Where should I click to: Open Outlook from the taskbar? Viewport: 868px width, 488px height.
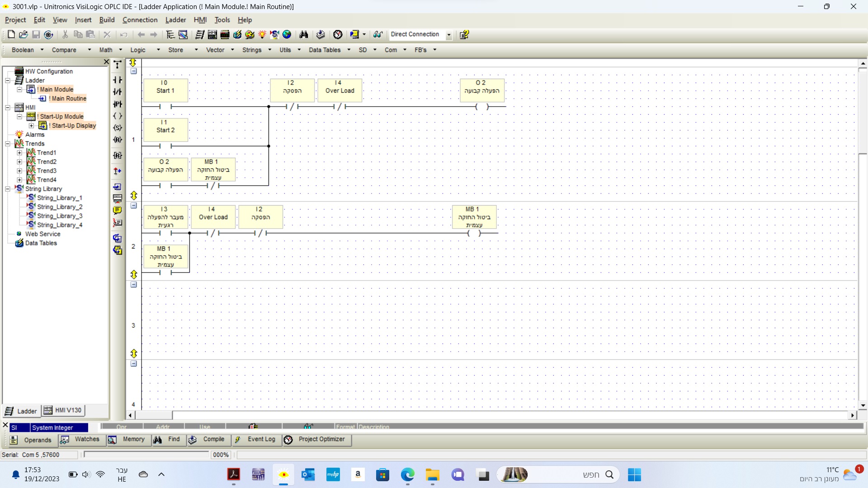point(308,475)
